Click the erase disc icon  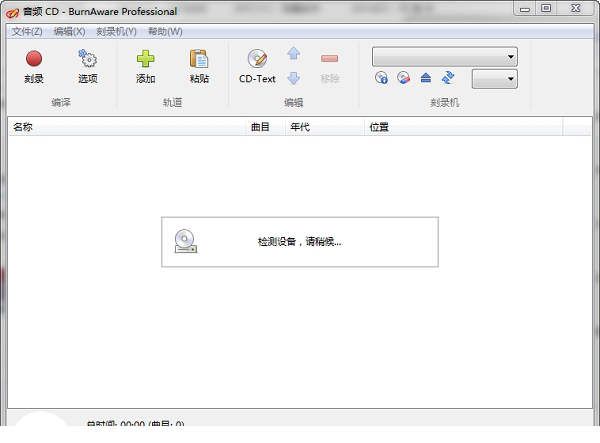click(x=403, y=78)
